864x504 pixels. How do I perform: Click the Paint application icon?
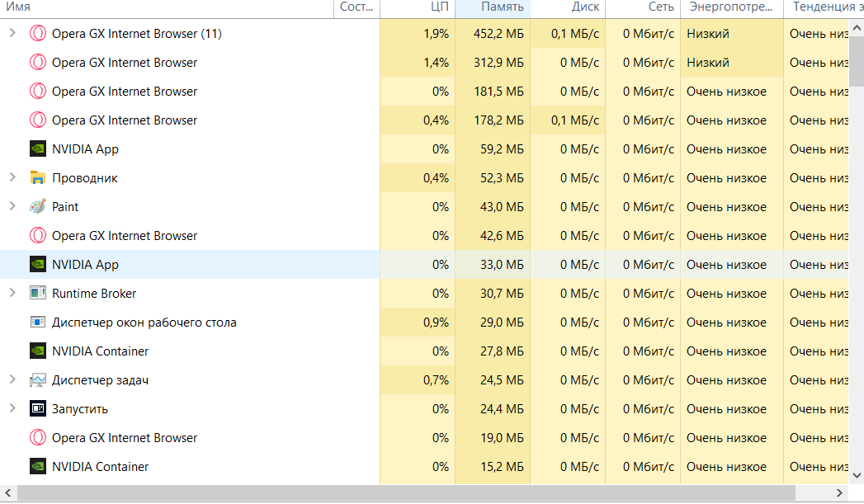click(37, 207)
